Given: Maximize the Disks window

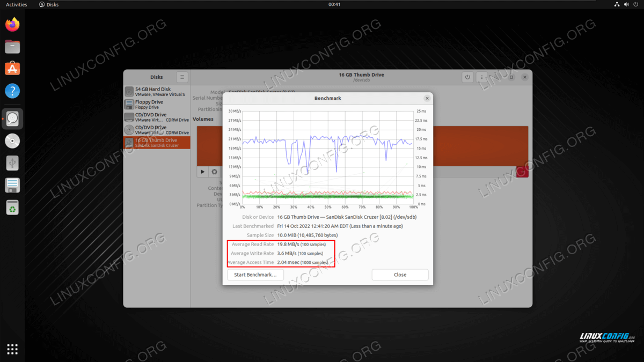Looking at the screenshot, I should point(511,77).
